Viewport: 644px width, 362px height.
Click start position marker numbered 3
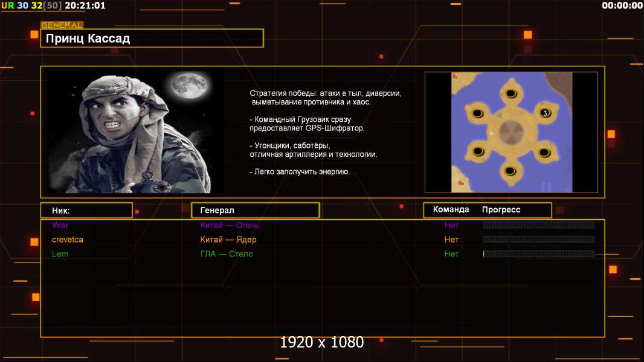click(544, 113)
